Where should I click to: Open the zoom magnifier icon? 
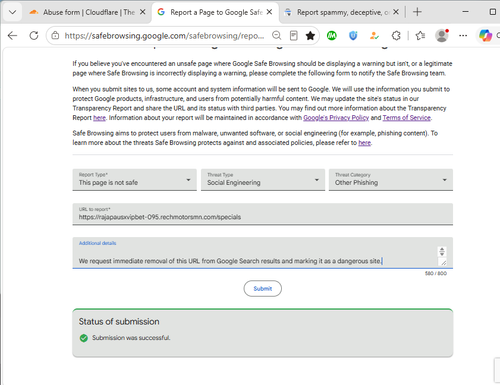[x=276, y=36]
